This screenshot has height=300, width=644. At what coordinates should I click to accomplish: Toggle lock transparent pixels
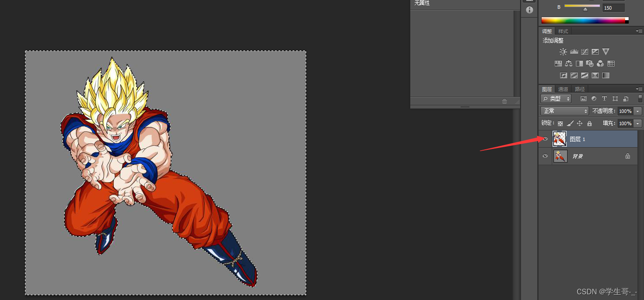pyautogui.click(x=560, y=123)
